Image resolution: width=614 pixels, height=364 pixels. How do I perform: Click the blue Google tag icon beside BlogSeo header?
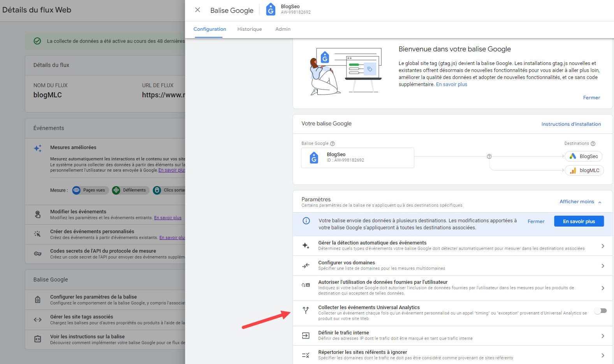pyautogui.click(x=271, y=9)
